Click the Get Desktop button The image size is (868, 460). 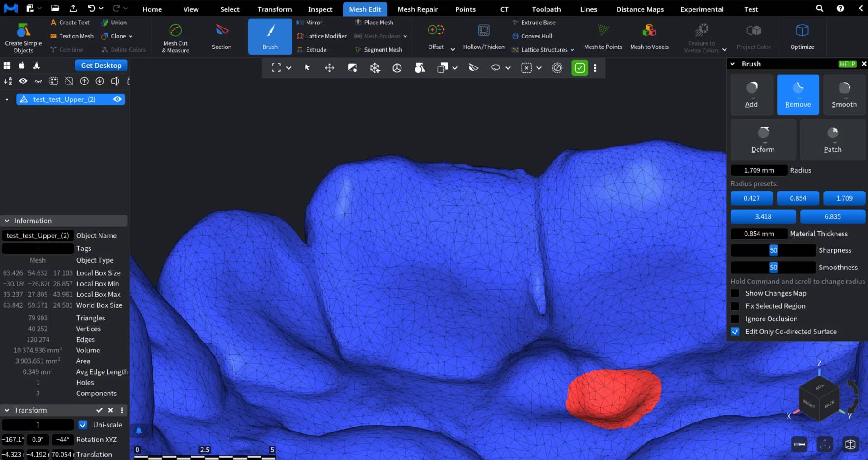click(101, 66)
